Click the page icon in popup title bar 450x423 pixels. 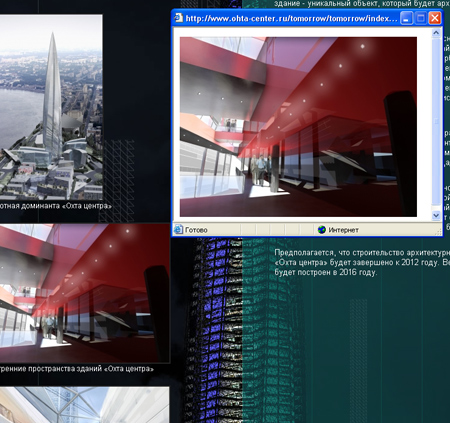tap(178, 18)
